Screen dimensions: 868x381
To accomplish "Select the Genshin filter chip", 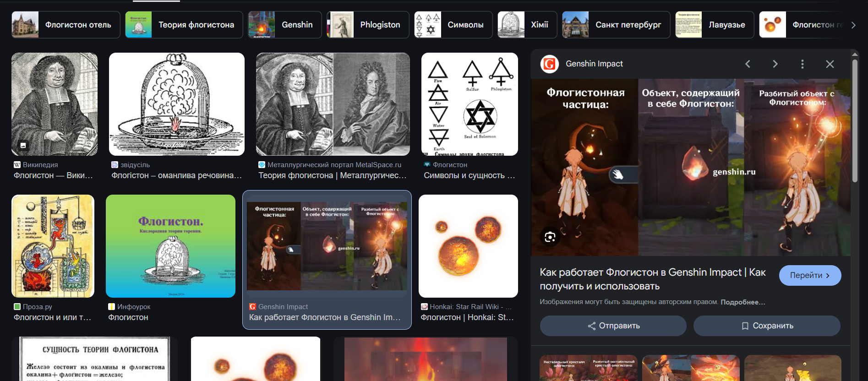I will pyautogui.click(x=284, y=25).
